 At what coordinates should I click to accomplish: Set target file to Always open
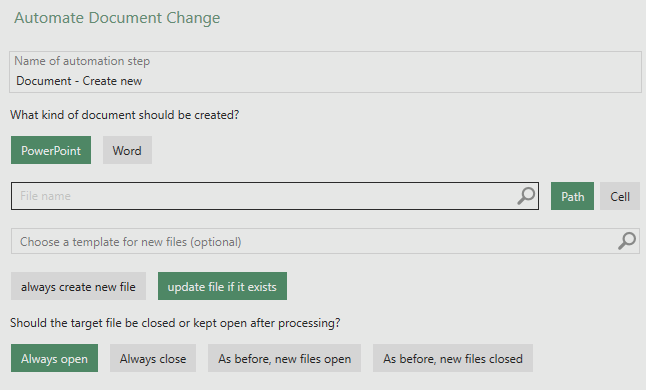(x=54, y=358)
